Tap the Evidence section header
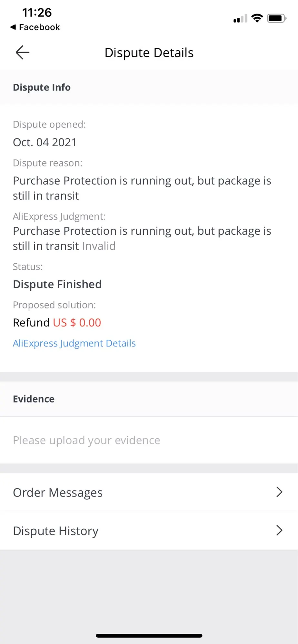 tap(34, 399)
